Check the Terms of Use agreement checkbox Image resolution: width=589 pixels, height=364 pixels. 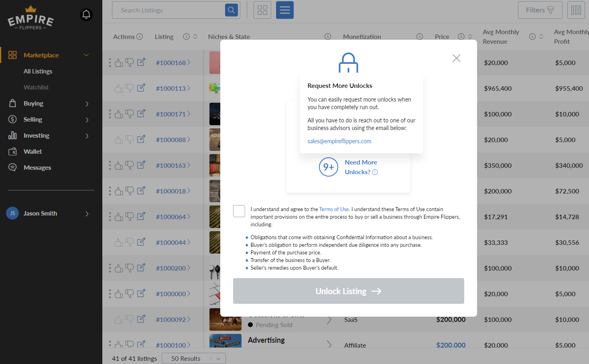[239, 211]
